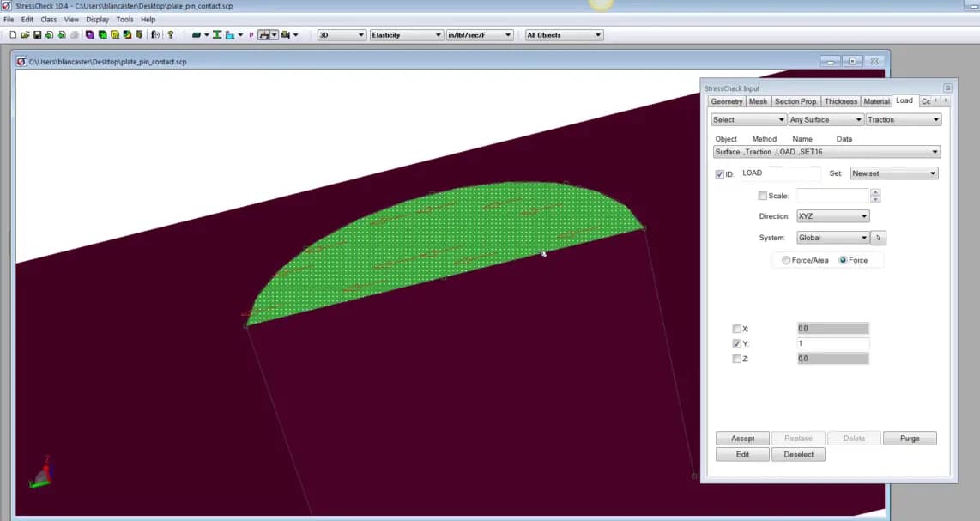Uncheck the Y component checkbox

click(x=736, y=343)
